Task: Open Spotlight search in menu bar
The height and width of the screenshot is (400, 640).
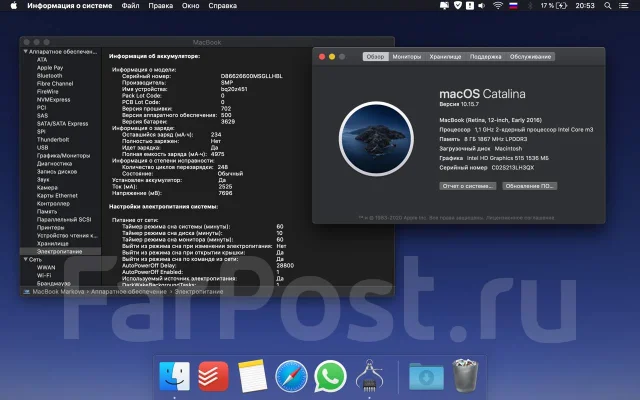Action: (x=608, y=6)
